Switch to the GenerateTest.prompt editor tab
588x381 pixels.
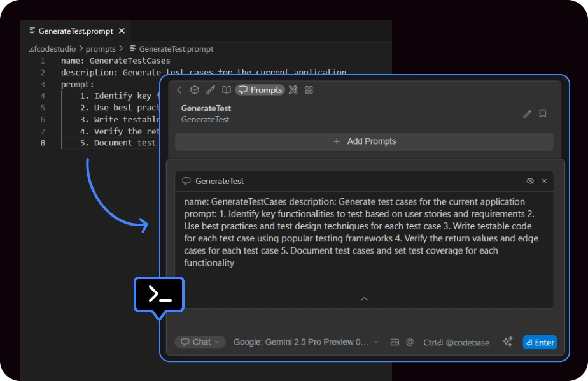click(x=75, y=31)
